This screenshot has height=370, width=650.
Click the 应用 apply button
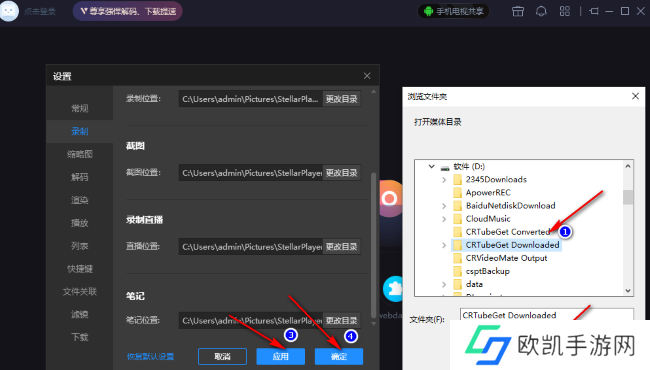[x=281, y=356]
